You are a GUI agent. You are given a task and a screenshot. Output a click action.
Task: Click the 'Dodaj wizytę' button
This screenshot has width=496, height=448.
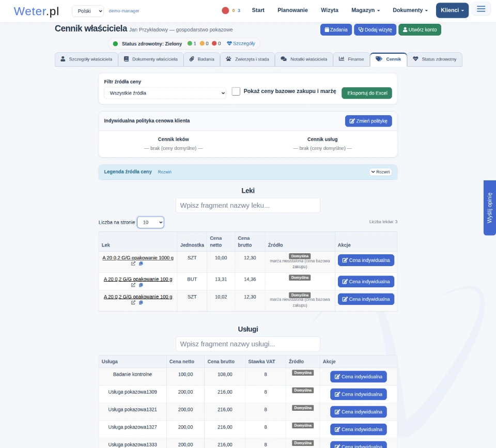(375, 30)
